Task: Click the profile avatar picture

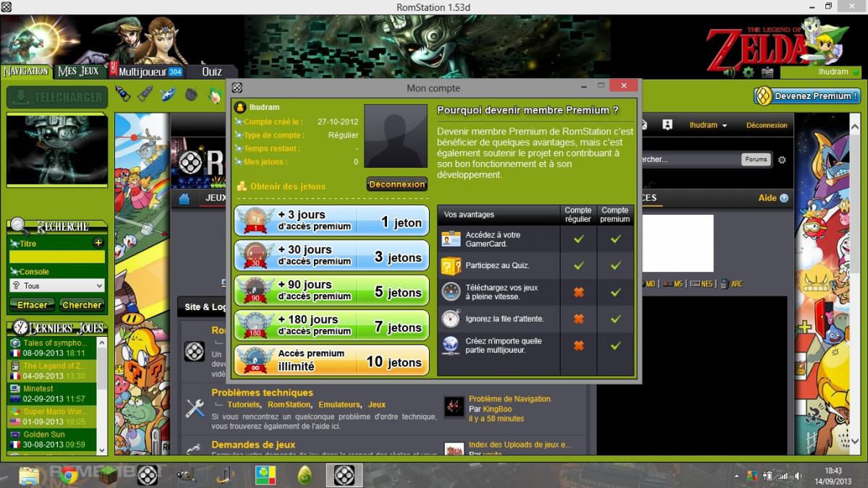Action: coord(396,136)
